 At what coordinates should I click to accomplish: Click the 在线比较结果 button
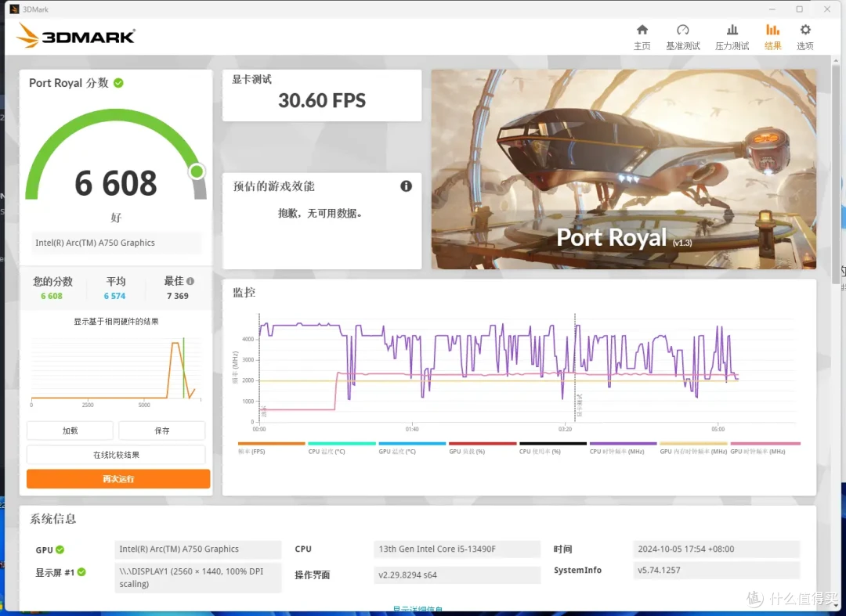coord(116,455)
